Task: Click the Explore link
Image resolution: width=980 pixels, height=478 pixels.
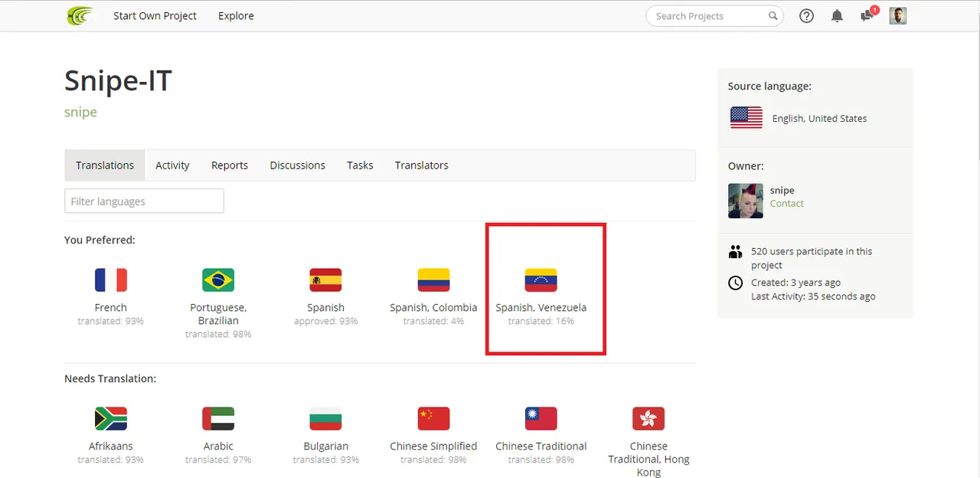Action: click(236, 15)
